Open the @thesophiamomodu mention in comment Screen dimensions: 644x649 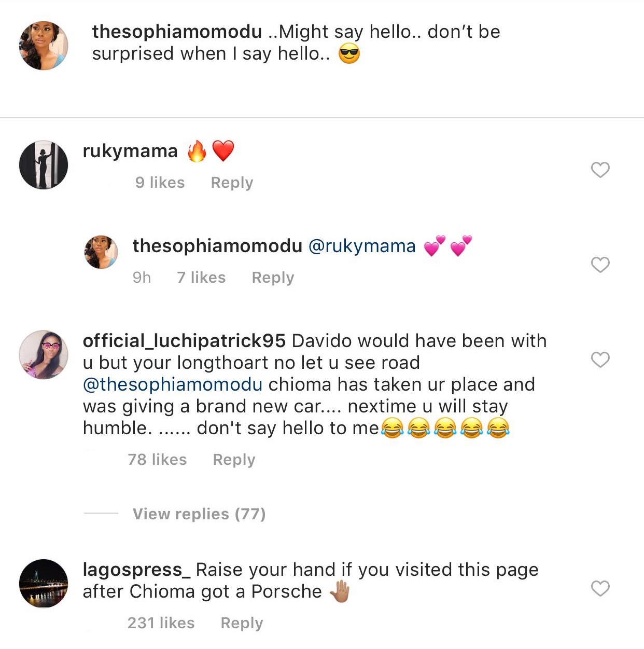pyautogui.click(x=173, y=384)
